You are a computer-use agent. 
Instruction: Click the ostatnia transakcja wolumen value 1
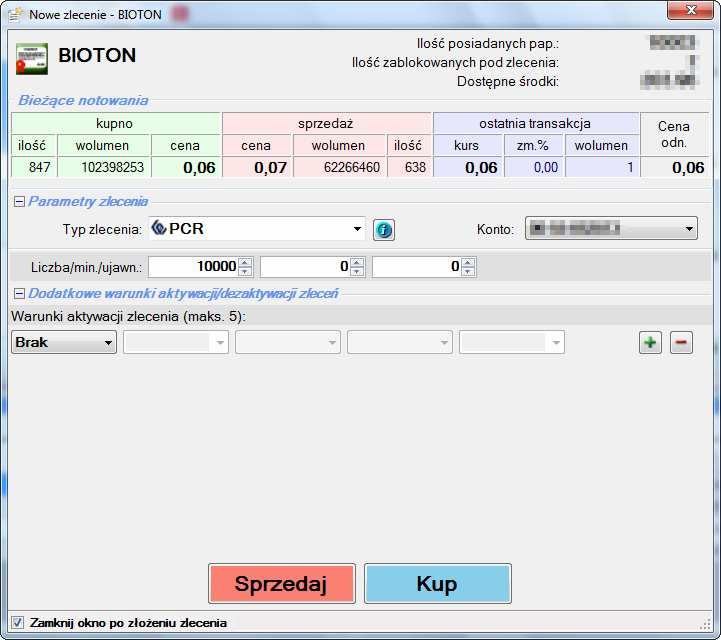630,167
